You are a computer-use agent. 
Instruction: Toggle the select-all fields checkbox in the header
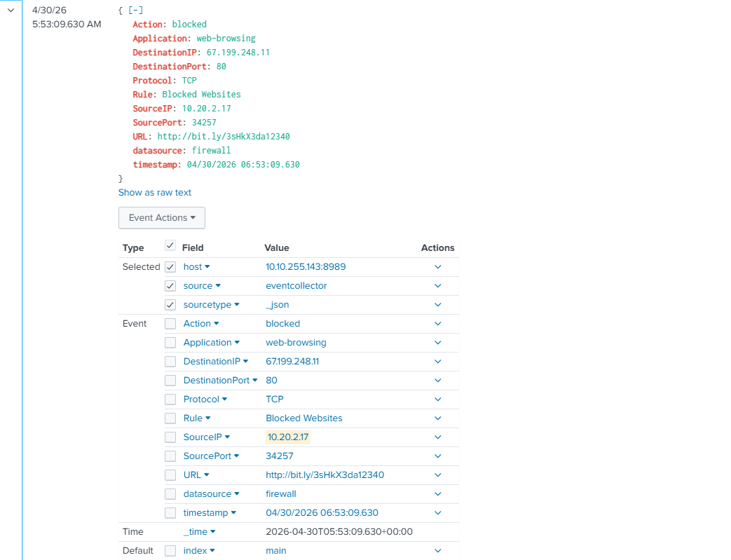170,246
